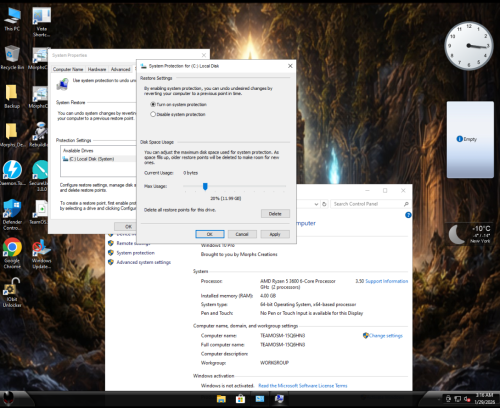Open the Start menu orb on taskbar
Viewport: 500px width, 408px height.
click(x=9, y=398)
